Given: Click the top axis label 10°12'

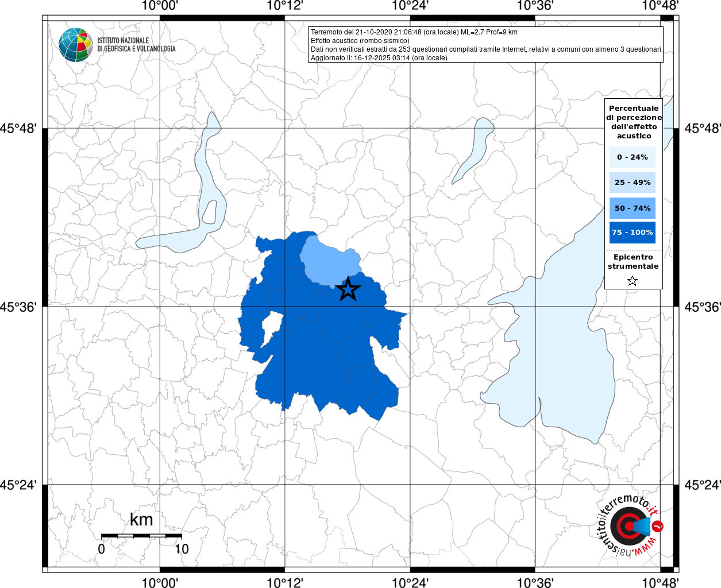Looking at the screenshot, I should click(284, 6).
